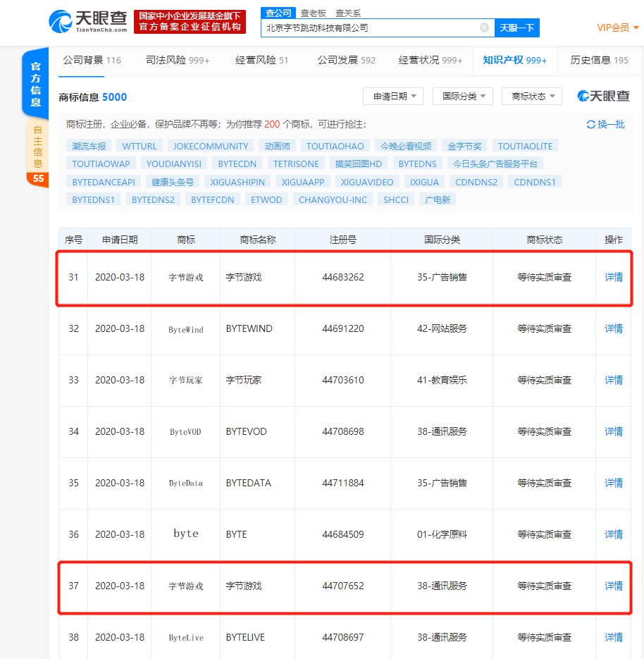The width and height of the screenshot is (644, 659).
Task: Open the 商标状态 filter dropdown
Action: tap(532, 96)
